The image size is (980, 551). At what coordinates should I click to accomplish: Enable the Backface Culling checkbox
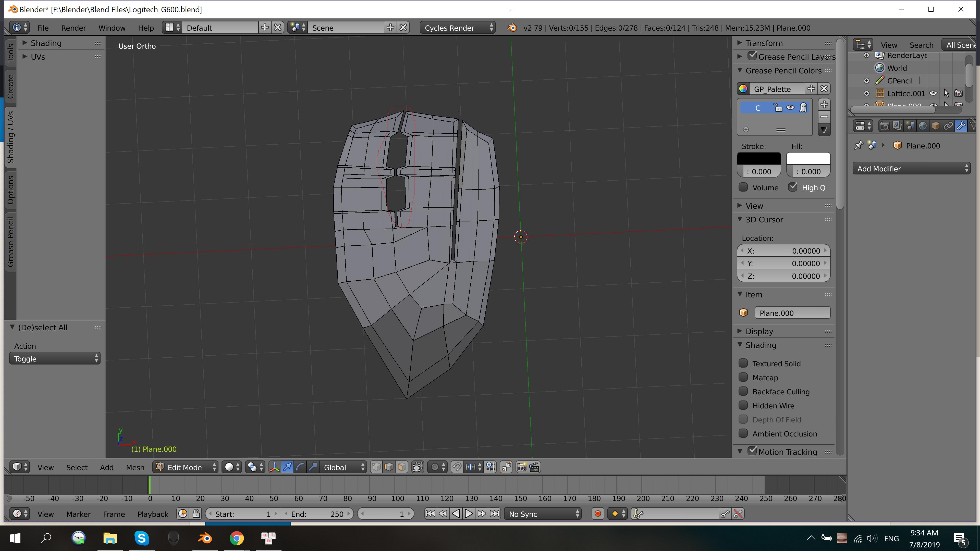click(x=743, y=391)
